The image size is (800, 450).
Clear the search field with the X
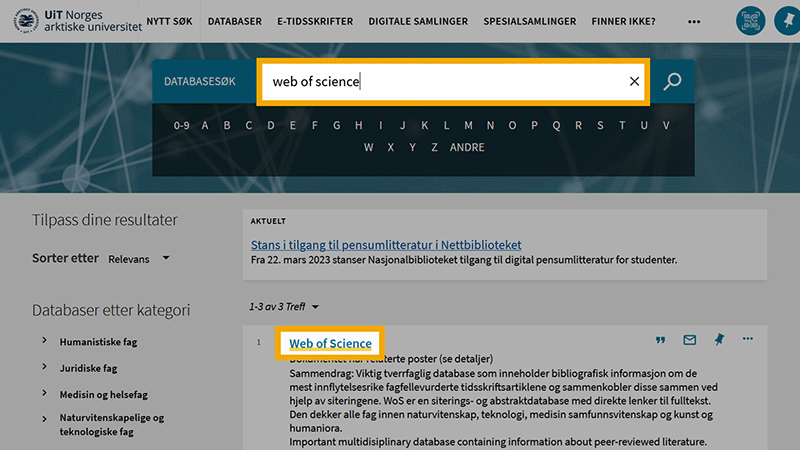[x=634, y=82]
